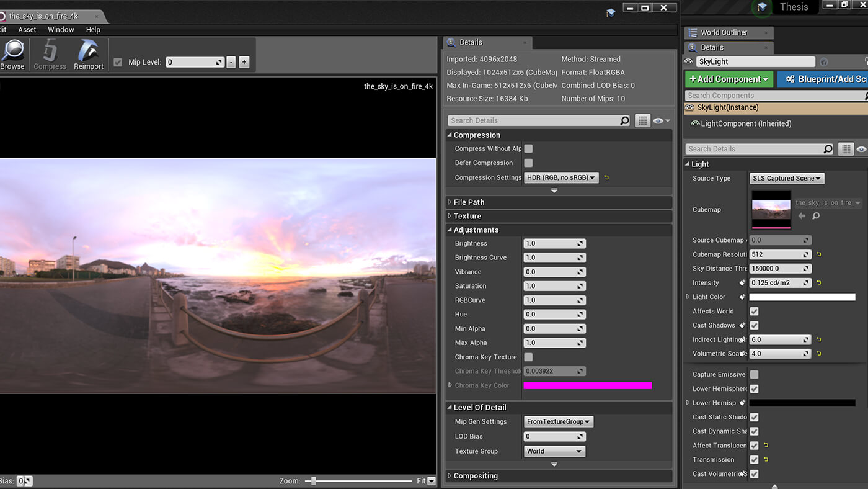Open the Window menu
This screenshot has height=489, width=868.
click(61, 30)
